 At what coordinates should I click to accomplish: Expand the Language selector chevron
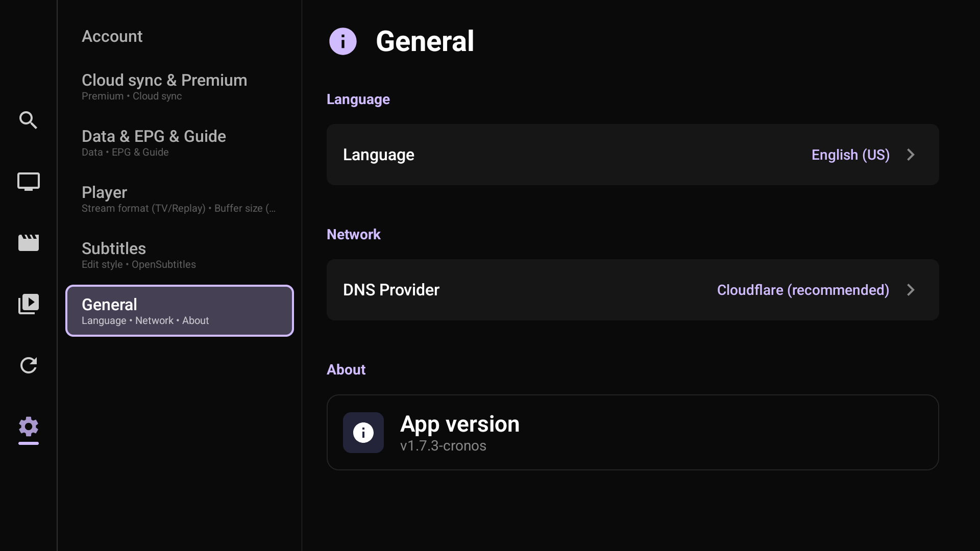point(911,155)
